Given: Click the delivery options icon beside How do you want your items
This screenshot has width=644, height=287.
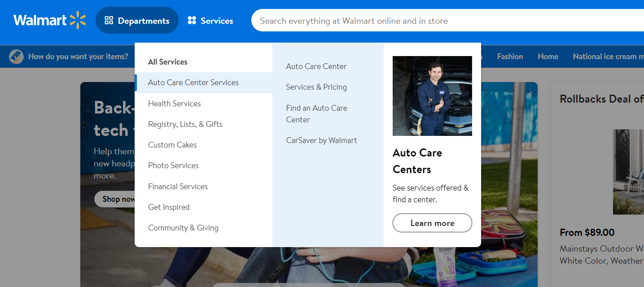Looking at the screenshot, I should click(x=16, y=57).
